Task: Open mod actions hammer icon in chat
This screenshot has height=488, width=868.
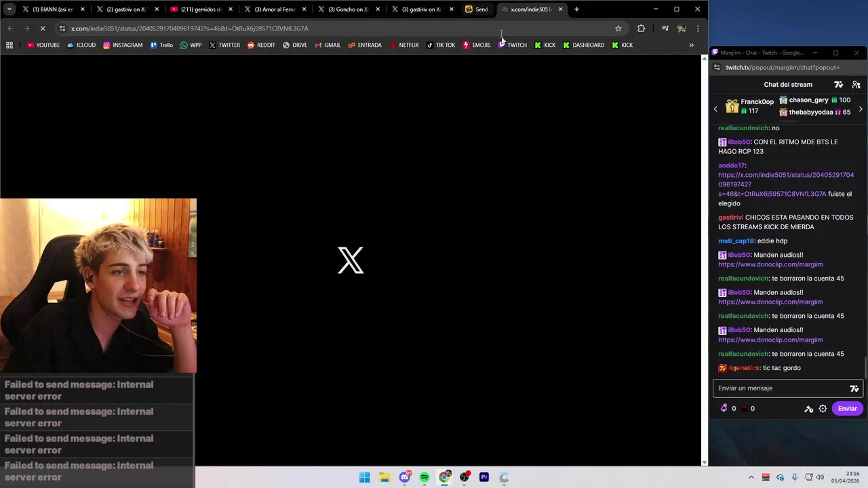Action: [x=808, y=409]
